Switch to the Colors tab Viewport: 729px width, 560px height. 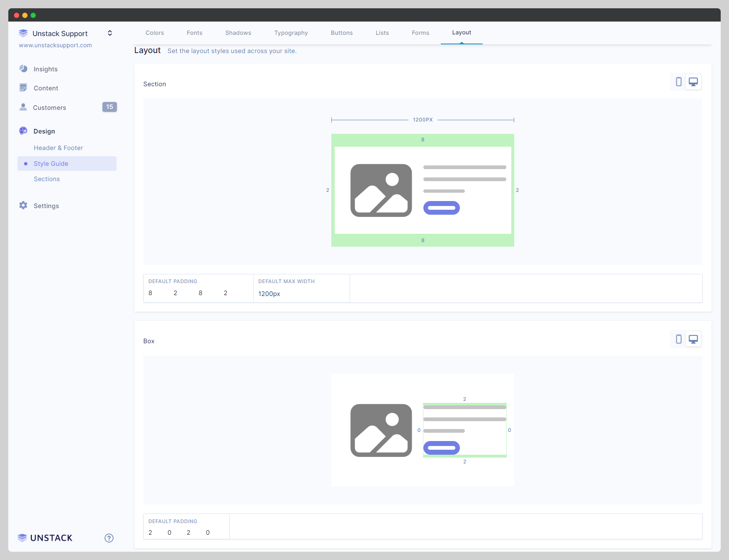pos(155,33)
